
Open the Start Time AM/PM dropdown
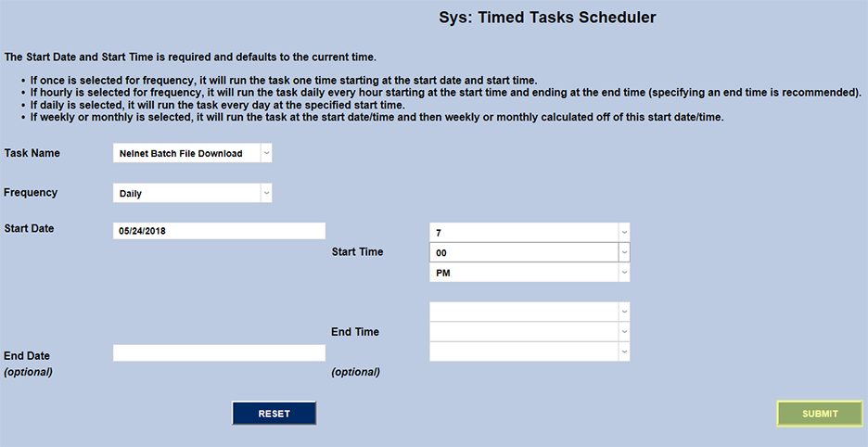click(530, 272)
